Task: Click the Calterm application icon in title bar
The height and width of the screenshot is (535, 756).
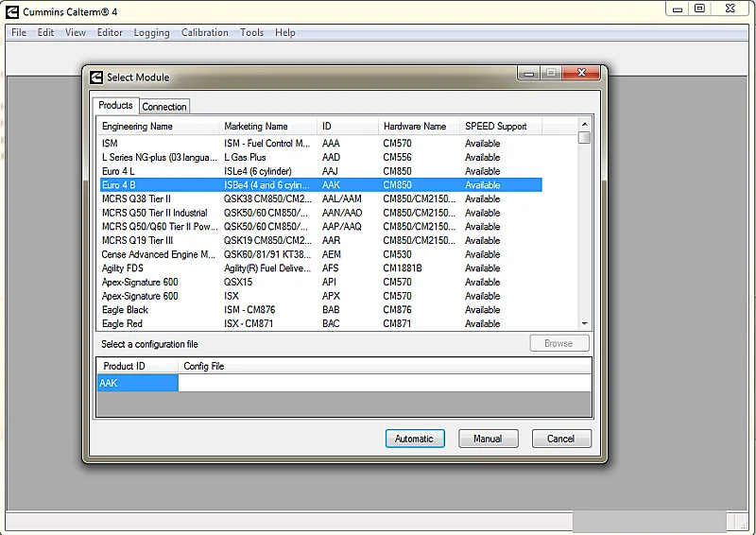Action: (12, 12)
